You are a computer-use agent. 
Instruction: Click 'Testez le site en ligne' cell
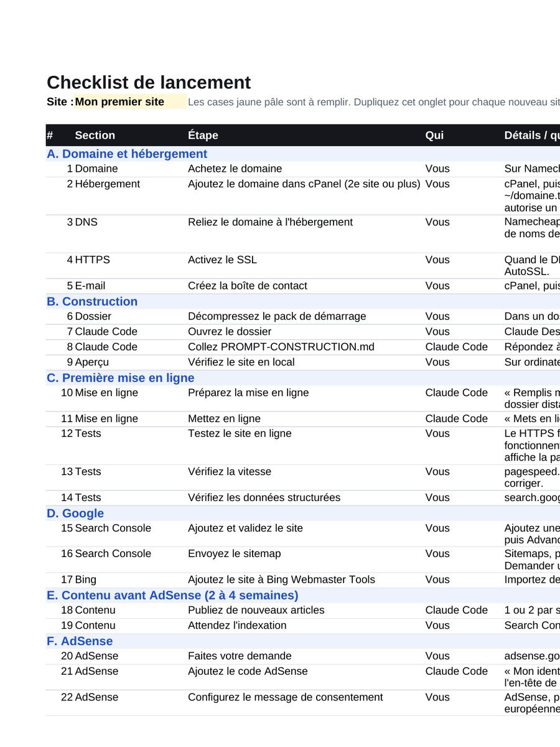pos(240,433)
